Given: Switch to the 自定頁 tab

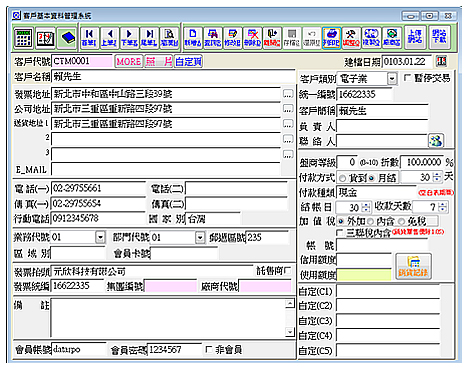Looking at the screenshot, I should pyautogui.click(x=188, y=62).
